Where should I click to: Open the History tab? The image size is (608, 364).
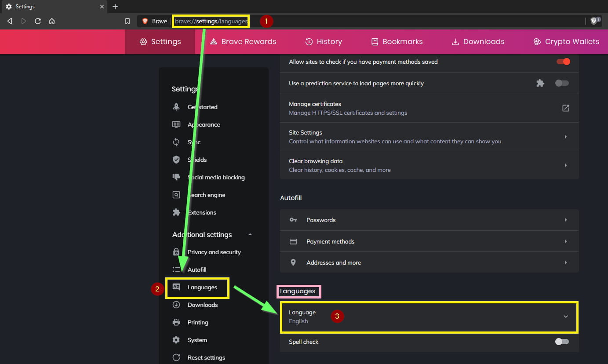point(324,42)
